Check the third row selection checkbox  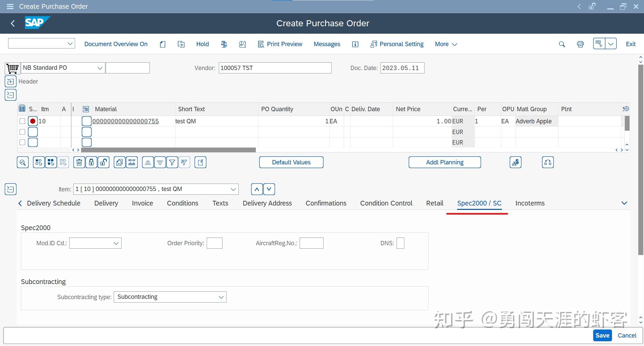22,142
